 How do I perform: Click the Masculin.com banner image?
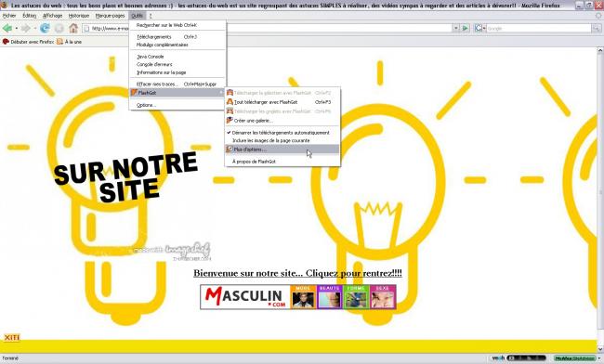pos(298,296)
